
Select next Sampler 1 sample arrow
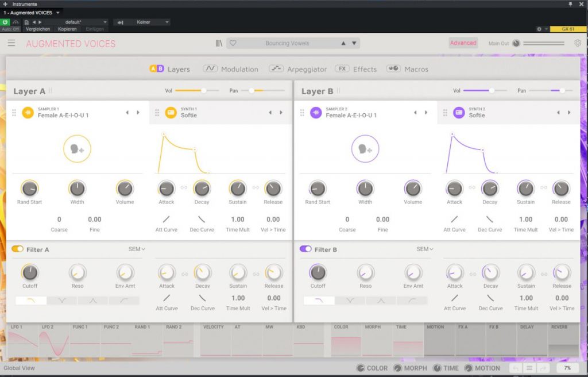(138, 113)
